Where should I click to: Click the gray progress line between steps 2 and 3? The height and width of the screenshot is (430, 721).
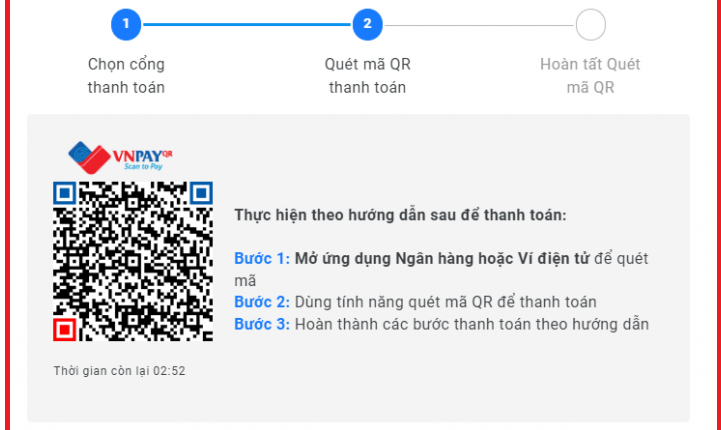479,25
